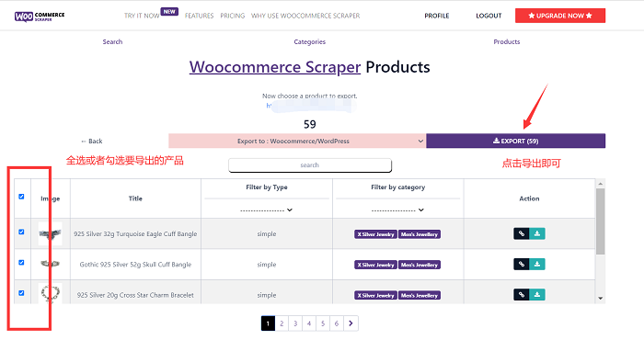Toggle the select-all checkbox in table header
Viewport: 644px width, 340px height.
pyautogui.click(x=21, y=197)
